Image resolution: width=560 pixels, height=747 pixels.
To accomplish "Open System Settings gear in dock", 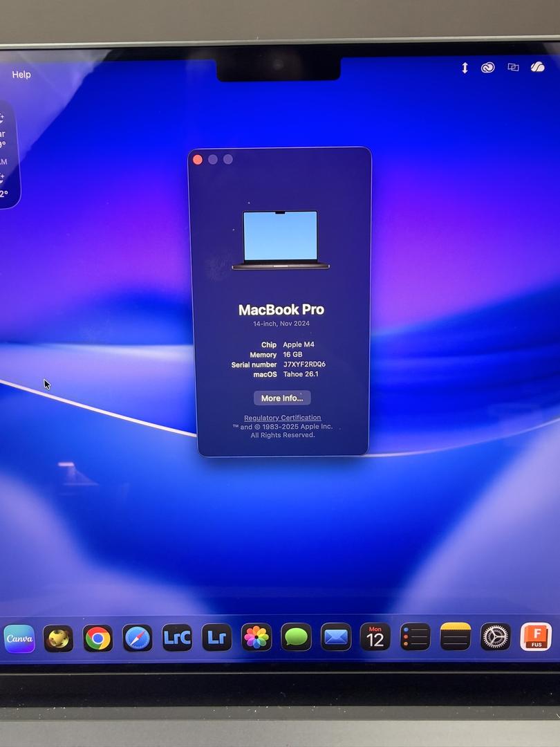I will tap(496, 637).
